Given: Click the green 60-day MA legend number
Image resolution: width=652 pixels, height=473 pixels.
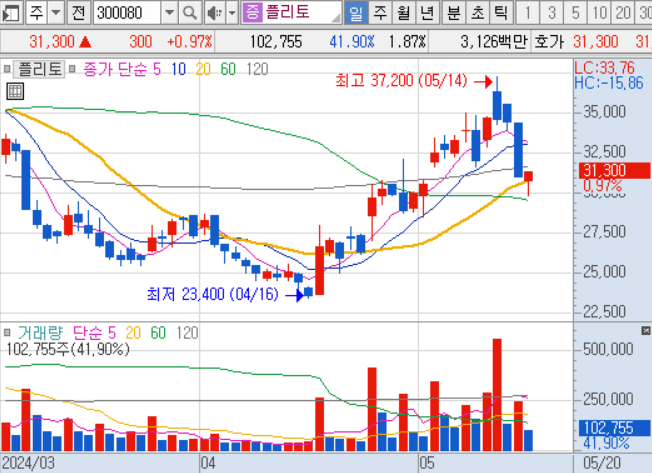Looking at the screenshot, I should [x=228, y=69].
